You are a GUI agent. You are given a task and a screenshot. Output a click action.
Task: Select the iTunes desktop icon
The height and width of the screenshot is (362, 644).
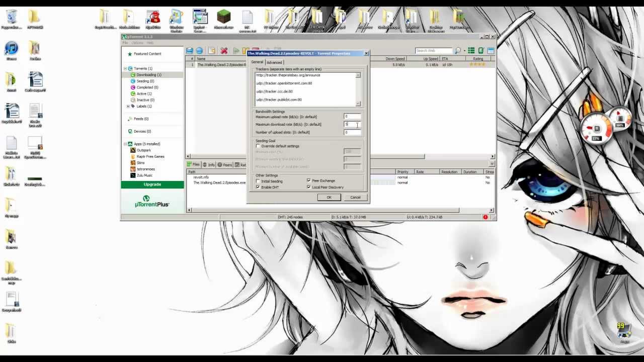[11, 51]
